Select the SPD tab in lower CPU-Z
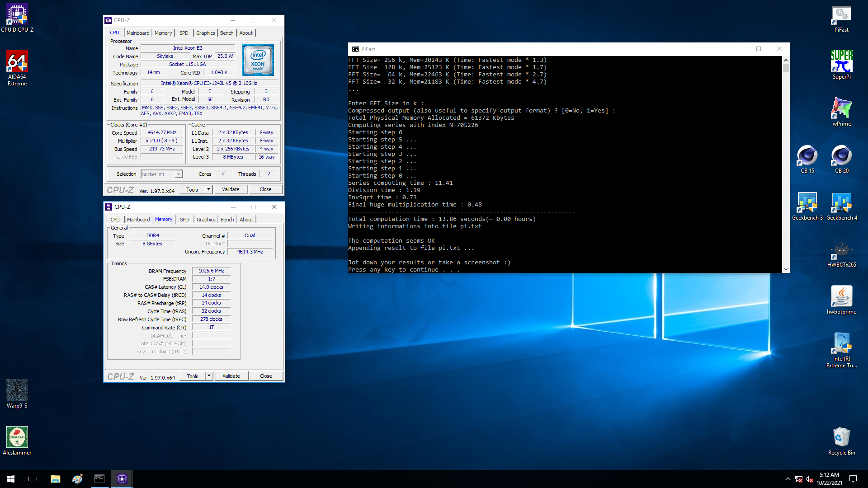The width and height of the screenshot is (868, 488). 184,220
